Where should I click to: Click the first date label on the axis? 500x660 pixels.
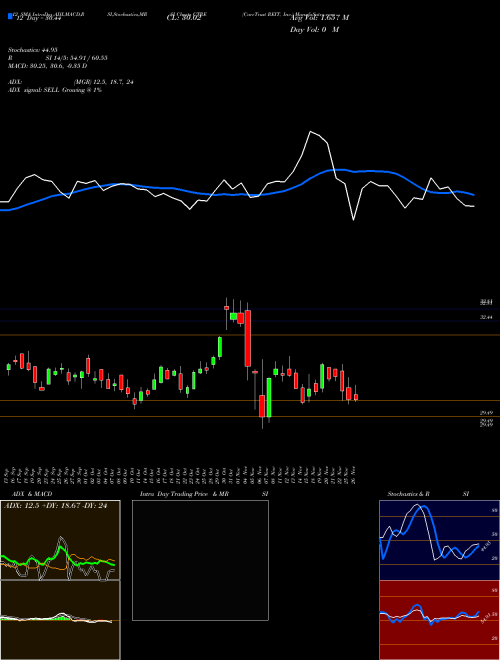coord(8,475)
